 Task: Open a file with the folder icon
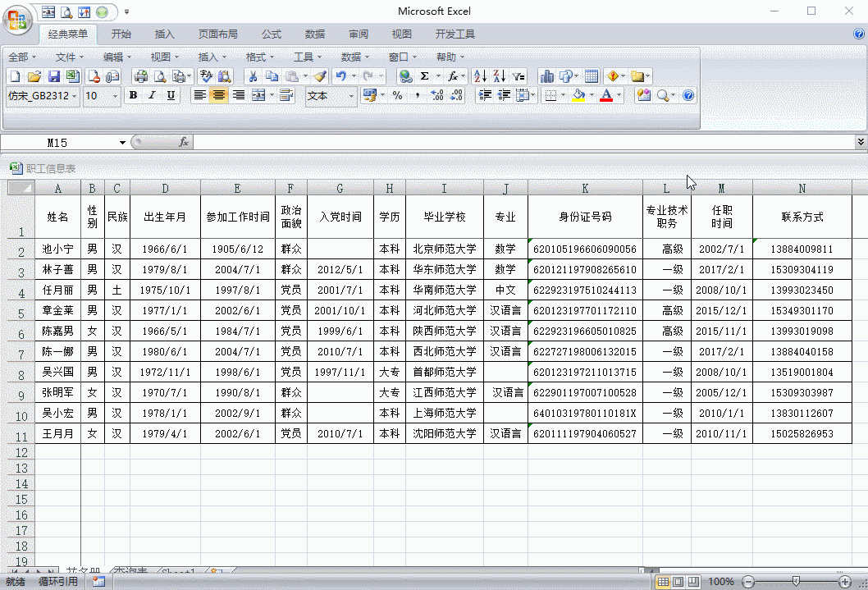coord(34,76)
